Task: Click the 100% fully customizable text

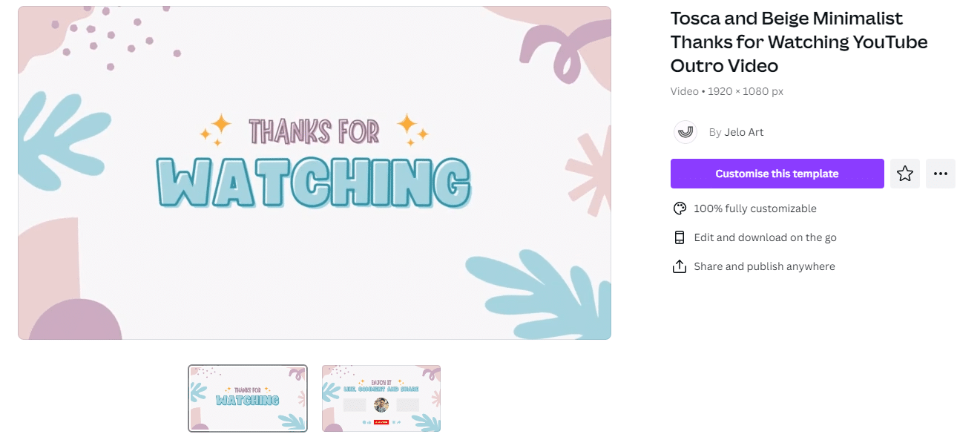Action: tap(755, 208)
